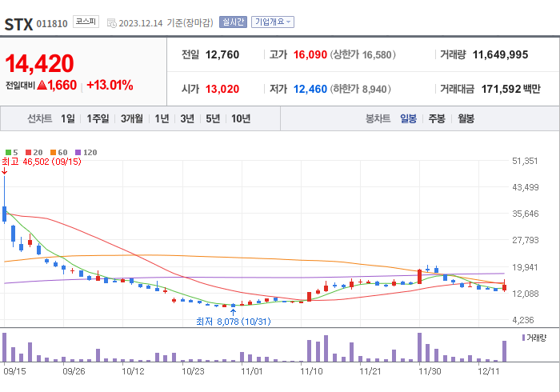Click the lower limit text 하한가 8,940
The height and width of the screenshot is (392, 560).
point(360,89)
